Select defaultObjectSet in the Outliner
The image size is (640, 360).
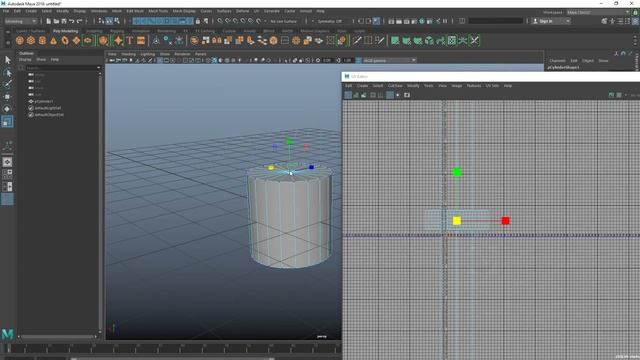click(49, 115)
